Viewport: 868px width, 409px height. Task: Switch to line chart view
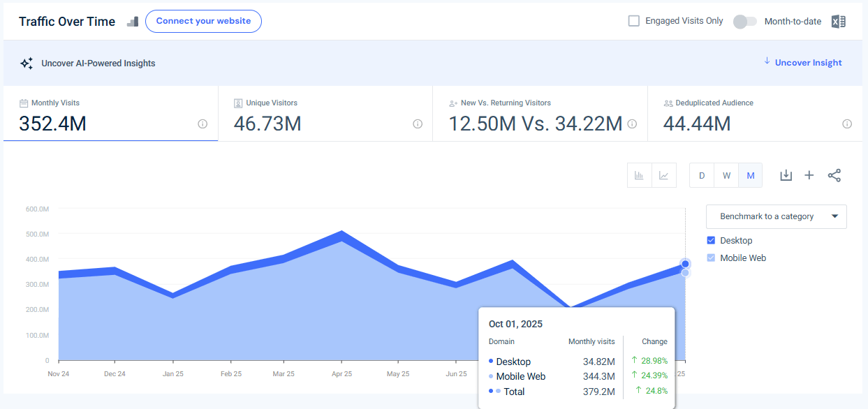click(663, 175)
